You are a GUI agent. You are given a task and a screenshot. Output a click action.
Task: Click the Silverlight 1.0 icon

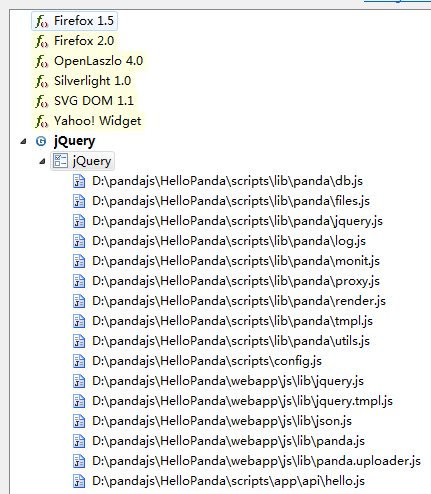[x=42, y=81]
